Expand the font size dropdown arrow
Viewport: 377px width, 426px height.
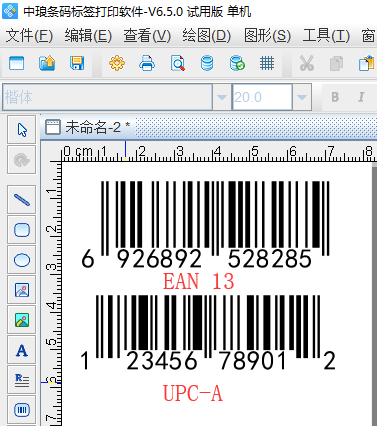point(302,97)
